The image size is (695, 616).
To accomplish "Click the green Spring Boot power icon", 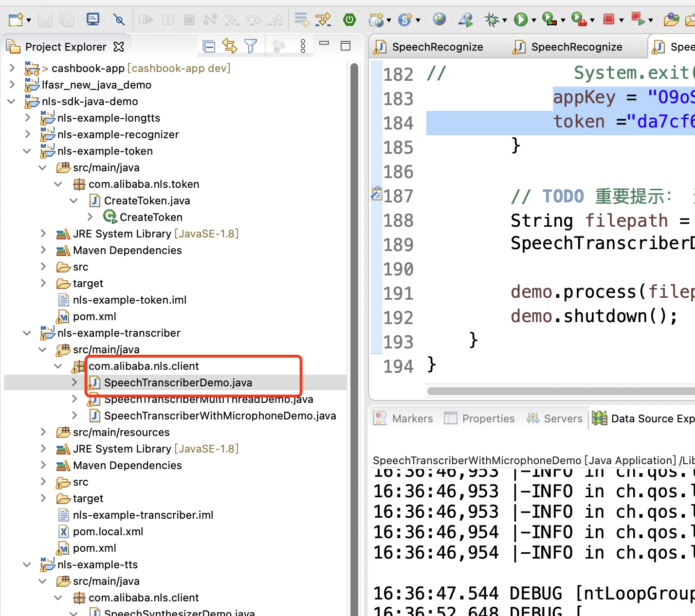I will coord(349,19).
